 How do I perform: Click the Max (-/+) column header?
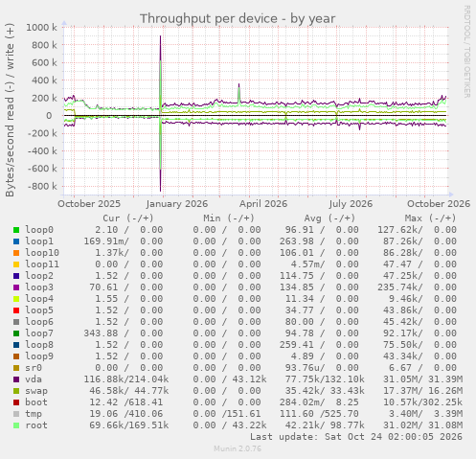pyautogui.click(x=430, y=218)
